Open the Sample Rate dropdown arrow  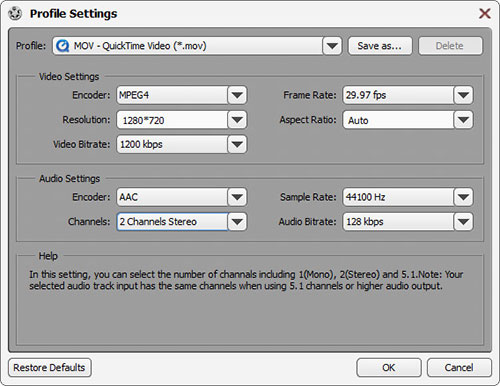pyautogui.click(x=463, y=197)
